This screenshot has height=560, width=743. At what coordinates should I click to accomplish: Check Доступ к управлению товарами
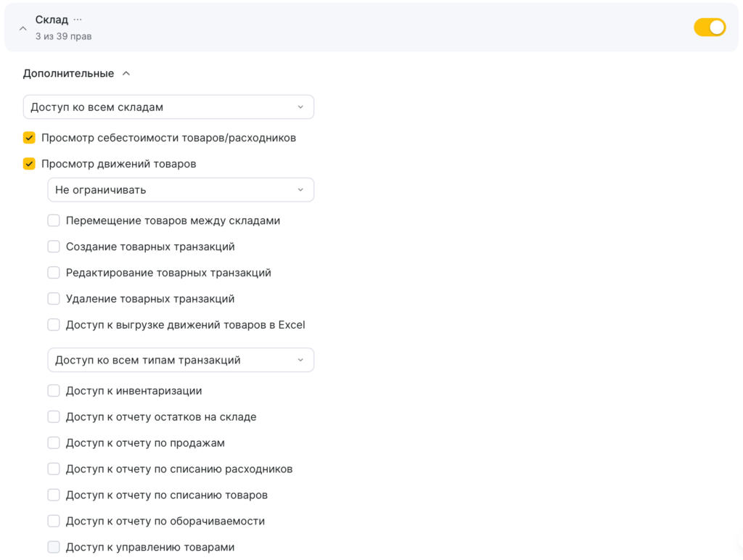[x=54, y=548]
